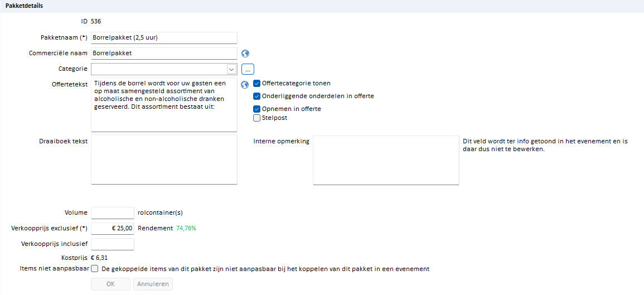Select the Draaiboek tekst text area

pyautogui.click(x=164, y=159)
